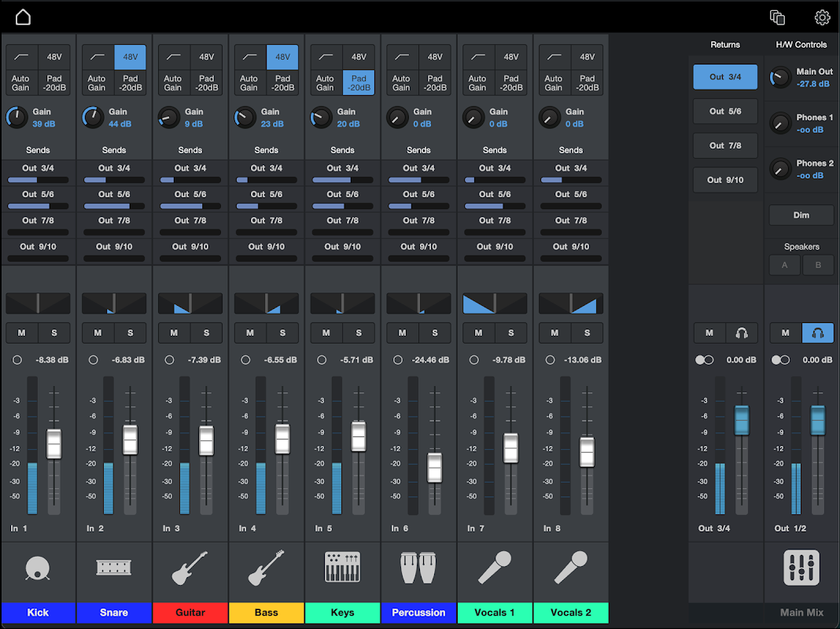This screenshot has height=629, width=840.
Task: Toggle 48V phantom power on Kick channel
Action: click(54, 57)
